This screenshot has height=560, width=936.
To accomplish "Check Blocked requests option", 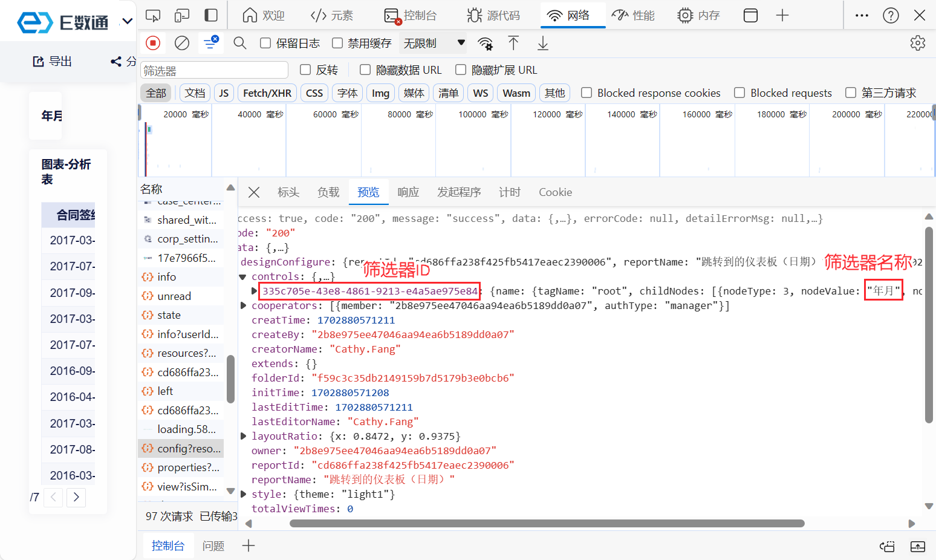I will click(x=739, y=93).
